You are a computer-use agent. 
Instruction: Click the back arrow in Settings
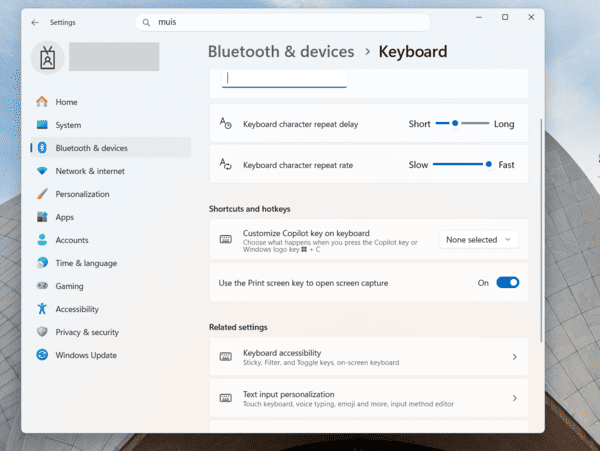click(x=35, y=23)
